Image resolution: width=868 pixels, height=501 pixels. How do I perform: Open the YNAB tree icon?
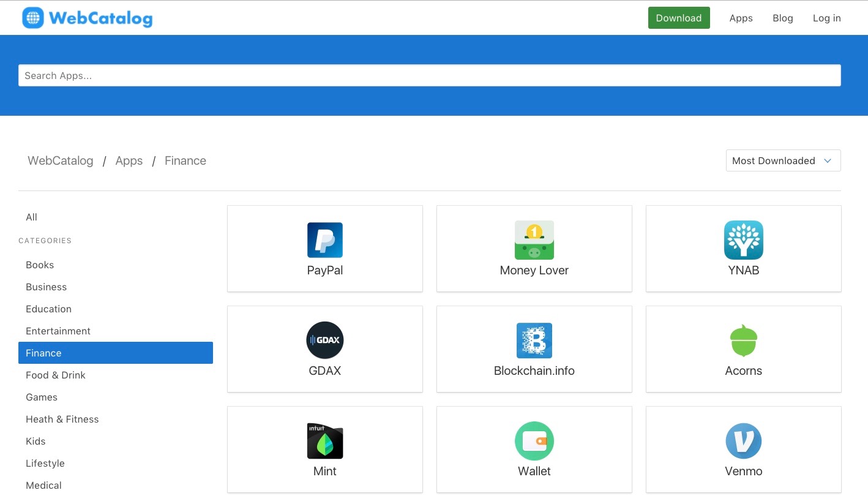[x=744, y=240]
